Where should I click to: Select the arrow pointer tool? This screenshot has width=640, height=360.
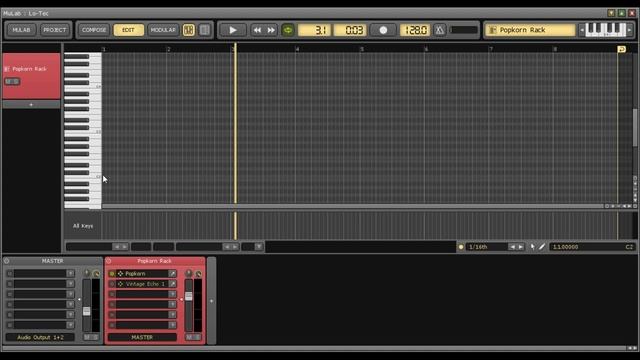[533, 247]
